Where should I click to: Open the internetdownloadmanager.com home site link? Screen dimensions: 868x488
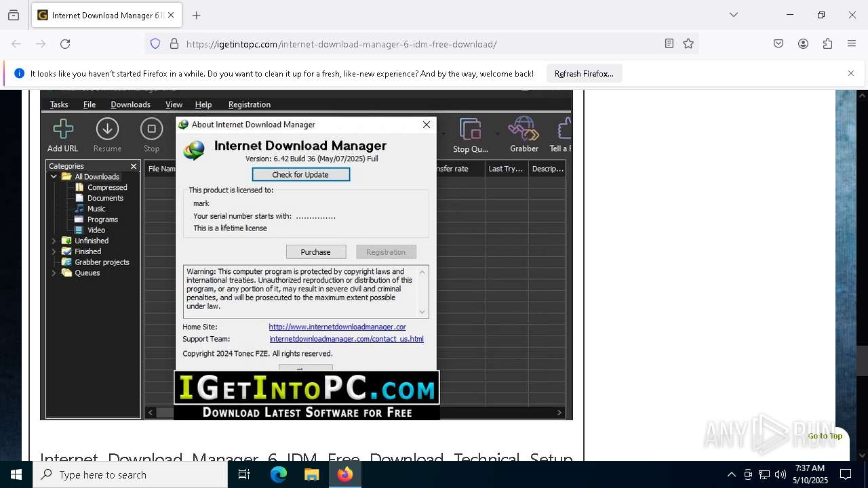337,327
